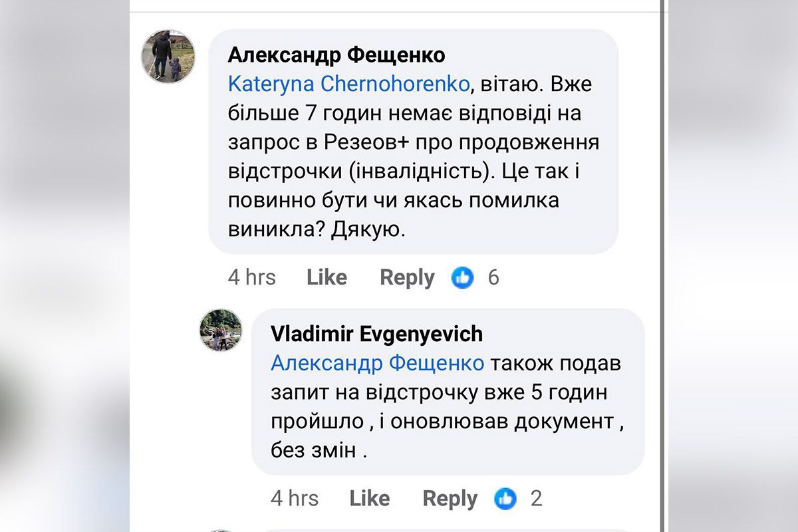Viewport: 798px width, 532px height.
Task: Click the partially visible avatar at the bottom
Action: [x=220, y=527]
